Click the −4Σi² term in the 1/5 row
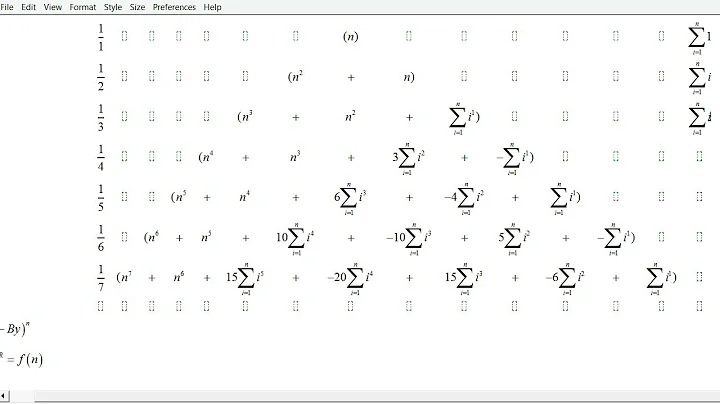Image resolution: width=720 pixels, height=404 pixels. coord(464,199)
